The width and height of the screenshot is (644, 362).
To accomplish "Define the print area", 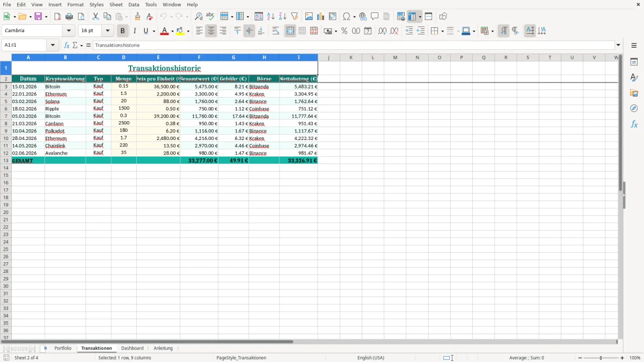I will point(401,17).
